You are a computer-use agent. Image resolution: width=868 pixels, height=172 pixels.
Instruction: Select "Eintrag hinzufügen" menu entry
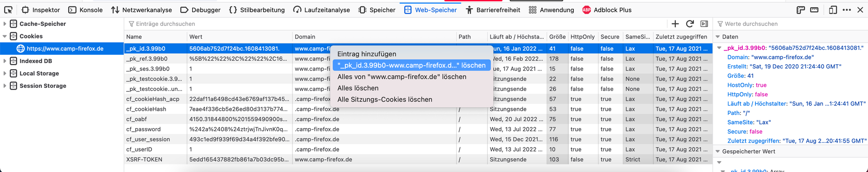367,54
